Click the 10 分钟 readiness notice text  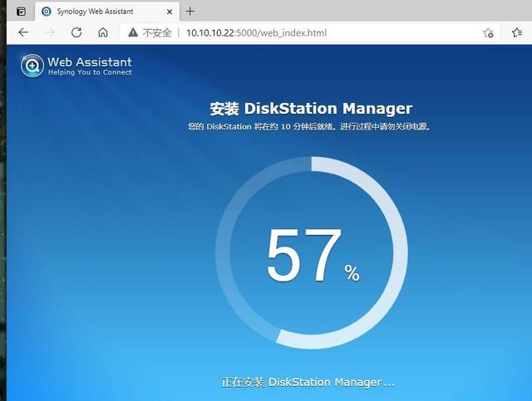[x=311, y=127]
